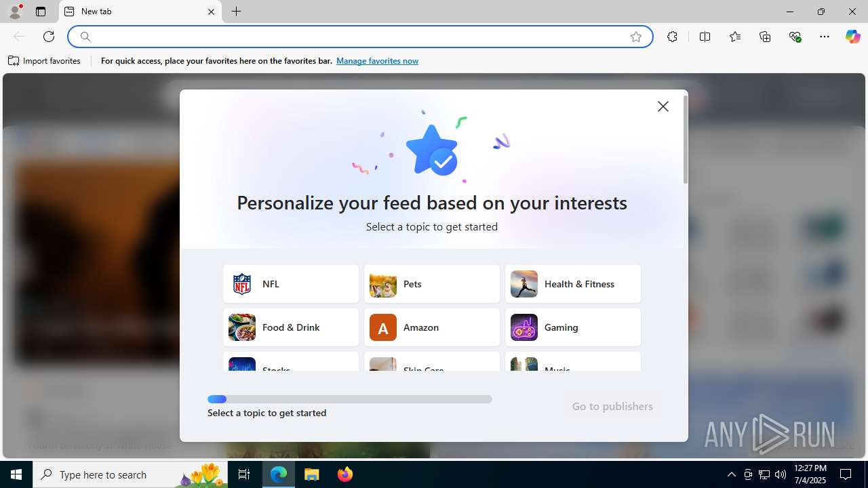
Task: Open the profile icon in the title bar
Action: coord(15,12)
